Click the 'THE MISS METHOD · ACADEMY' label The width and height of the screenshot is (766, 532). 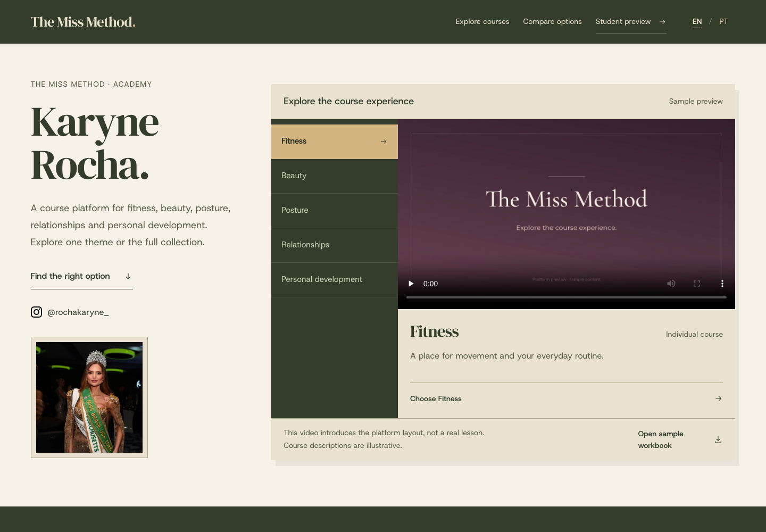click(x=91, y=85)
